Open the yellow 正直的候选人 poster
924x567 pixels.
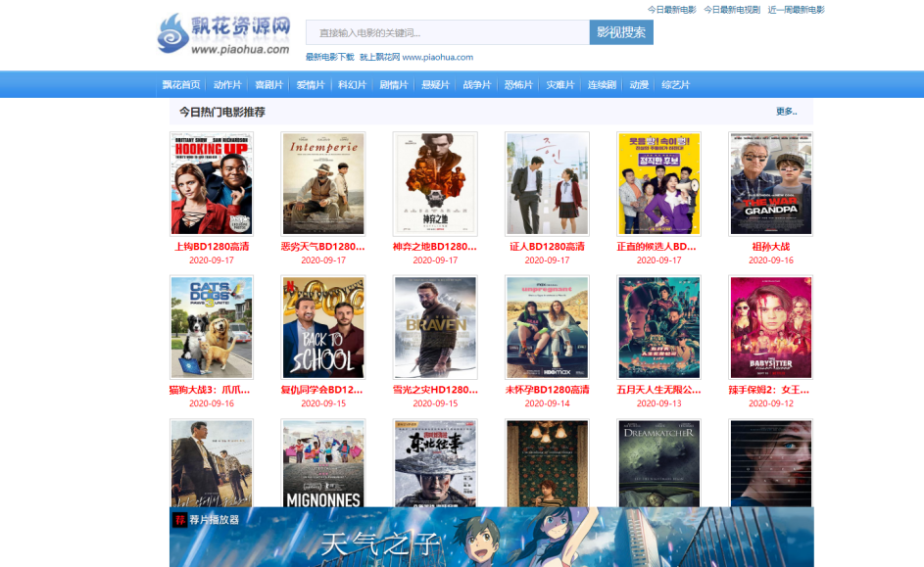(x=658, y=184)
